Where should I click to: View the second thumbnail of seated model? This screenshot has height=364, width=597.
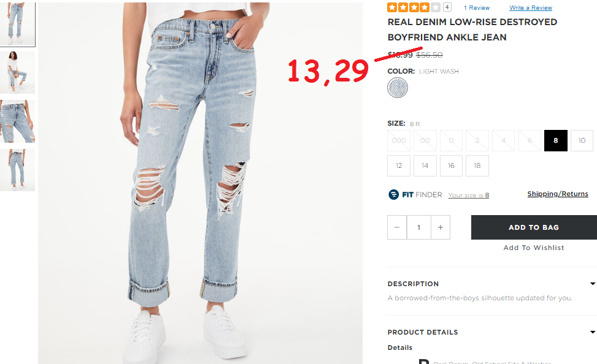(x=18, y=72)
